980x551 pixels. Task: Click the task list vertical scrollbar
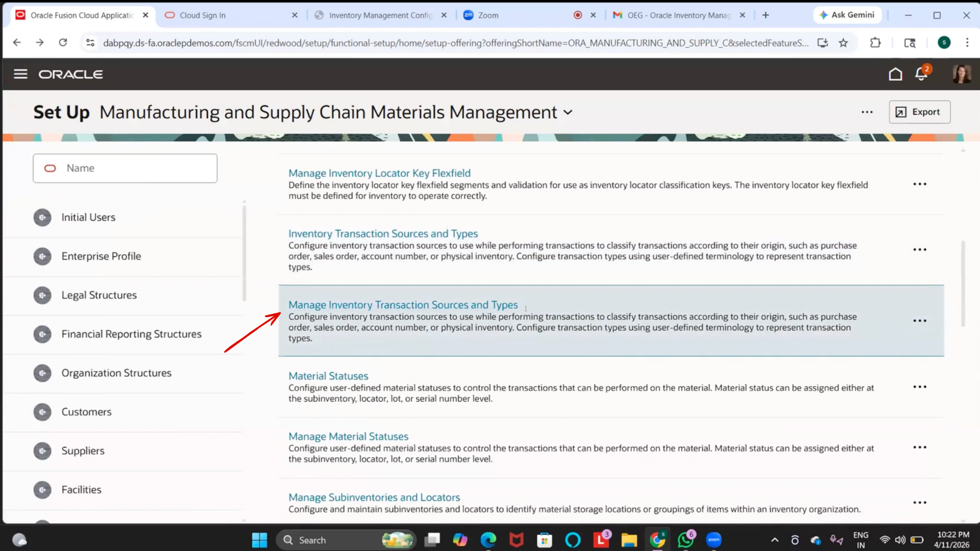pyautogui.click(x=963, y=284)
